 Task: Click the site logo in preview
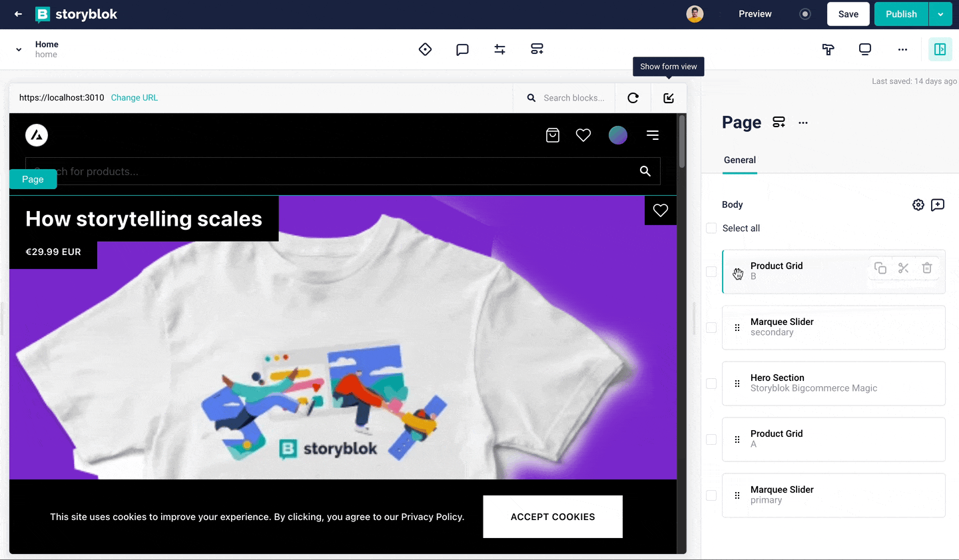[x=37, y=135]
